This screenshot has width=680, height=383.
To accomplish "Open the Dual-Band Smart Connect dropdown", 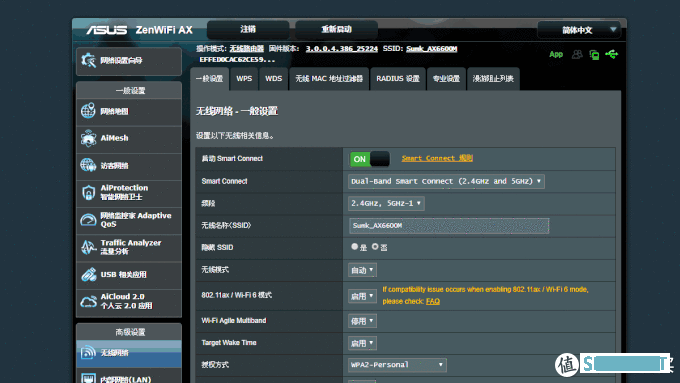I will pyautogui.click(x=446, y=181).
